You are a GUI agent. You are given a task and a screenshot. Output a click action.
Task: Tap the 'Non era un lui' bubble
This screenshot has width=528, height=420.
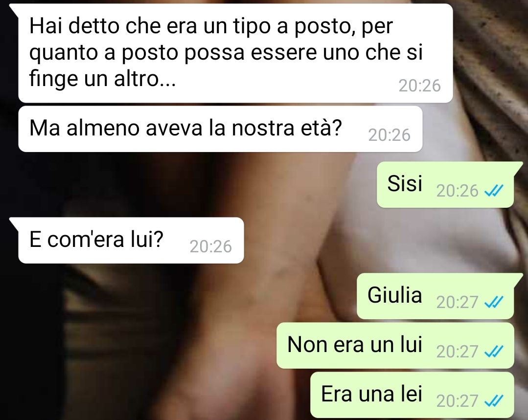click(395, 346)
